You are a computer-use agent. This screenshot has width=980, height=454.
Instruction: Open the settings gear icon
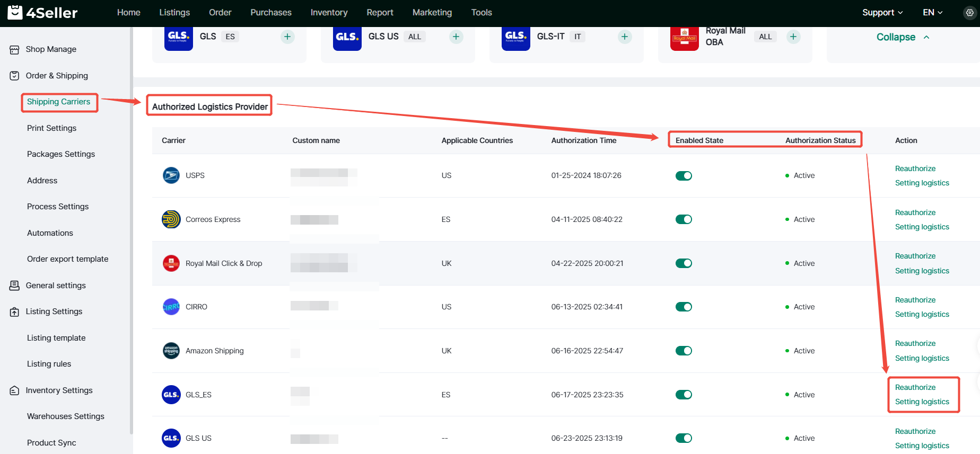click(x=970, y=13)
